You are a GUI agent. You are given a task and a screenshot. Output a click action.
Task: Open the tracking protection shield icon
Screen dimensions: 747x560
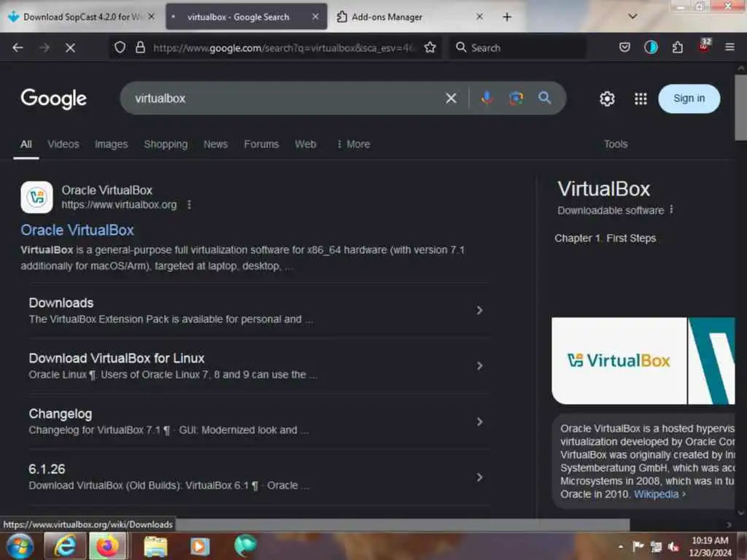[120, 47]
